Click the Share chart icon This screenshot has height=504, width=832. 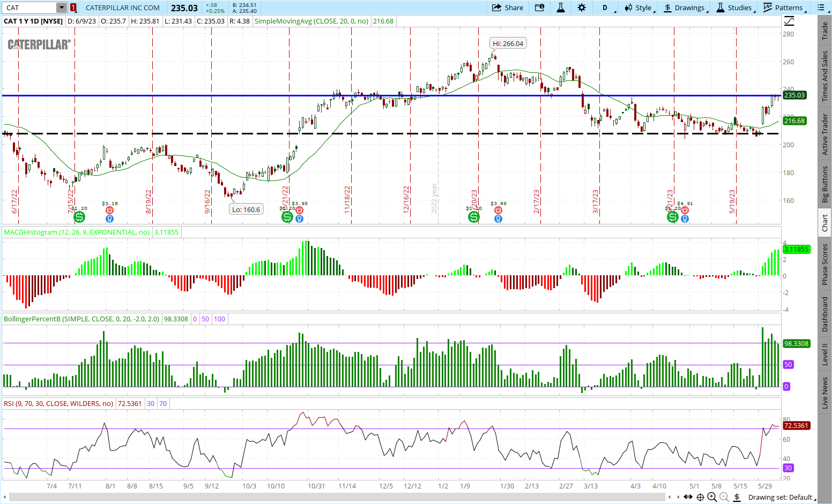pyautogui.click(x=507, y=7)
